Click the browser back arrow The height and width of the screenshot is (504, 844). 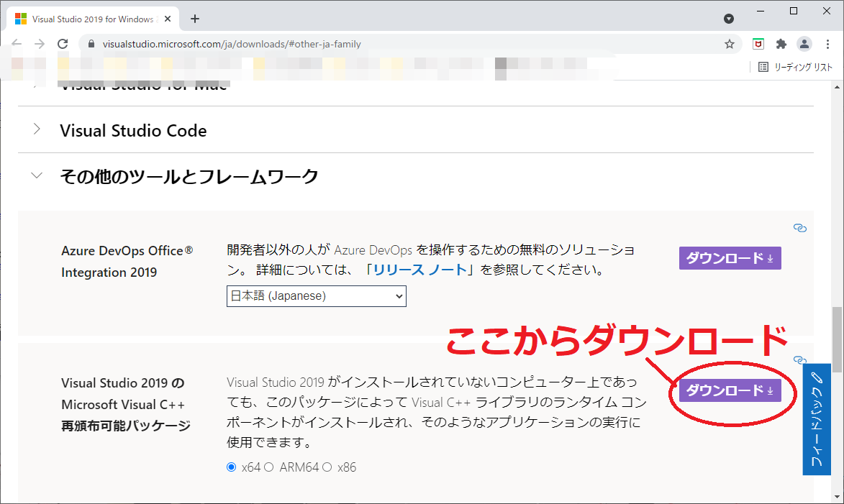click(x=17, y=44)
